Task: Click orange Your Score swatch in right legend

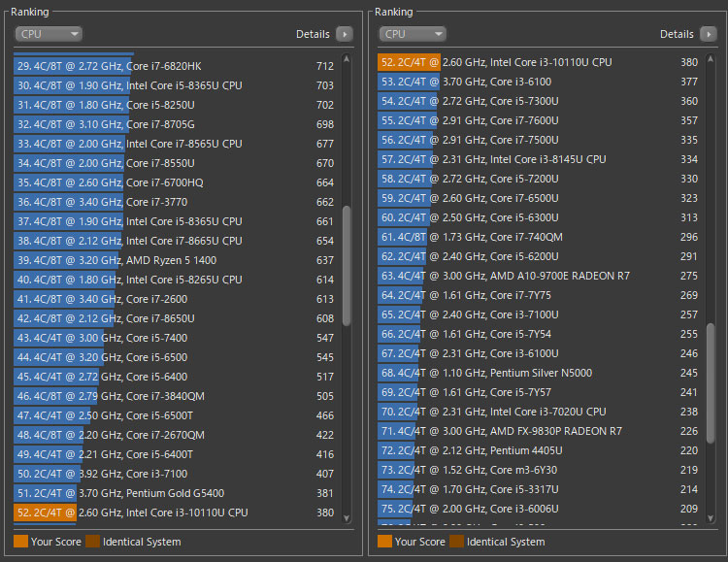Action: (385, 542)
